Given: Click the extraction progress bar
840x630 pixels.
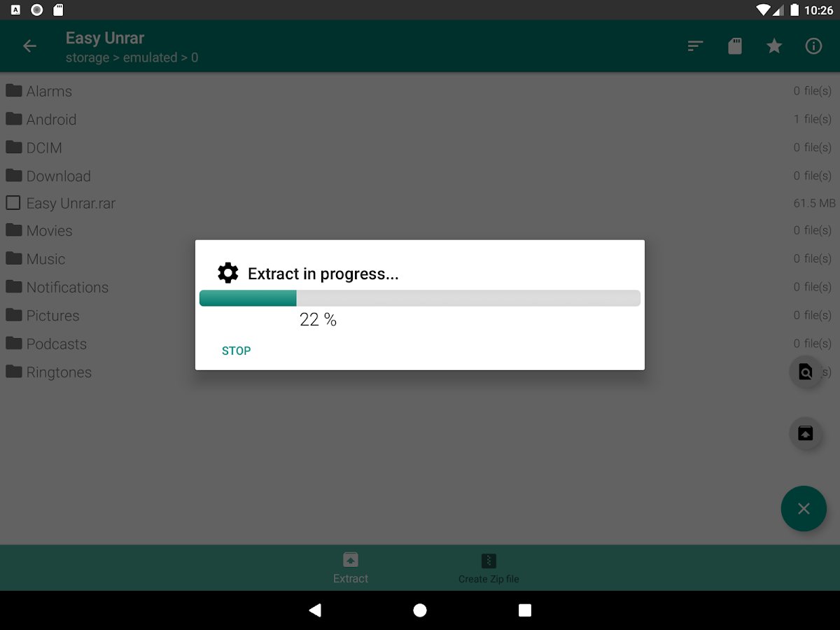Looking at the screenshot, I should pos(420,298).
